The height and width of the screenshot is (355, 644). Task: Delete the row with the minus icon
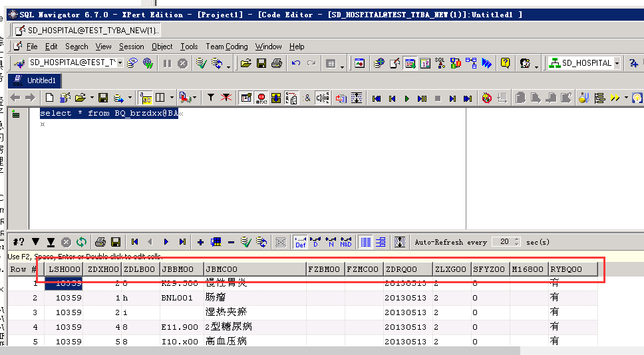point(231,242)
